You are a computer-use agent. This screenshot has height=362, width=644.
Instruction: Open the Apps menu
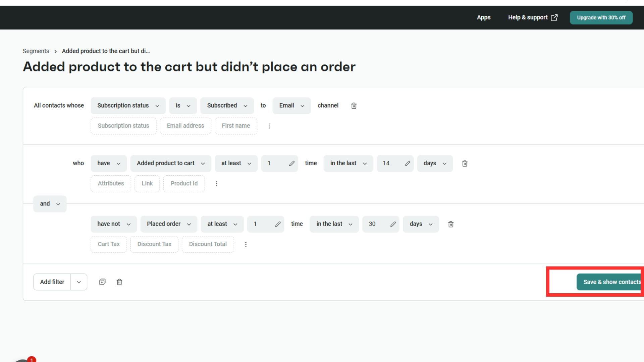pyautogui.click(x=483, y=17)
